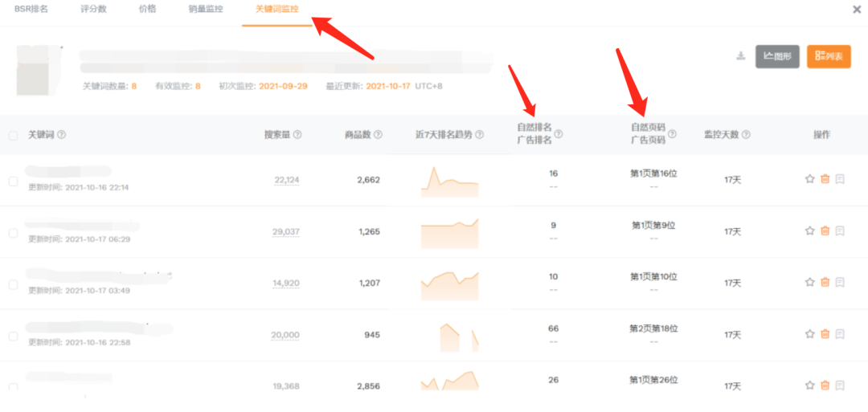868x412 pixels.
Task: Star the keyword row ranked 第2页第18位
Action: click(810, 333)
